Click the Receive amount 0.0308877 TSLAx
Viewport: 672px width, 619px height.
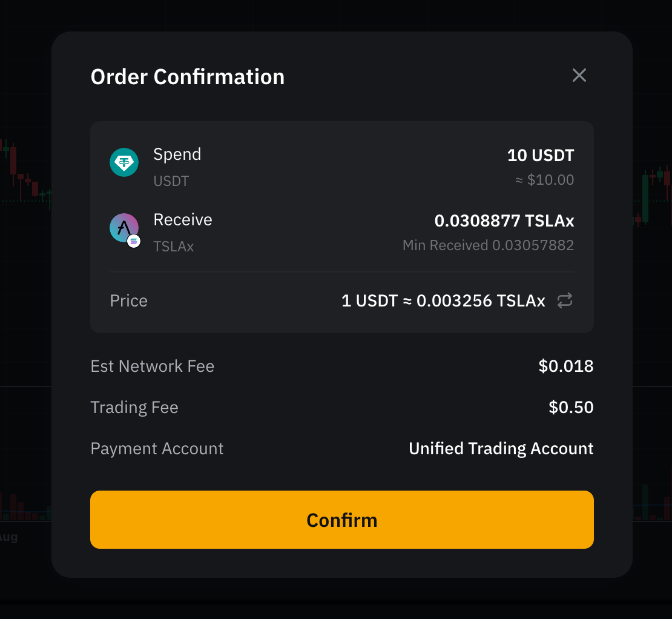pyautogui.click(x=504, y=220)
